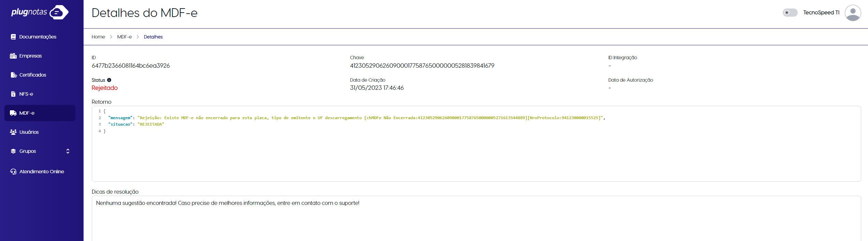The height and width of the screenshot is (241, 868).
Task: Click line number 1 in Retorno editor
Action: pos(100,111)
